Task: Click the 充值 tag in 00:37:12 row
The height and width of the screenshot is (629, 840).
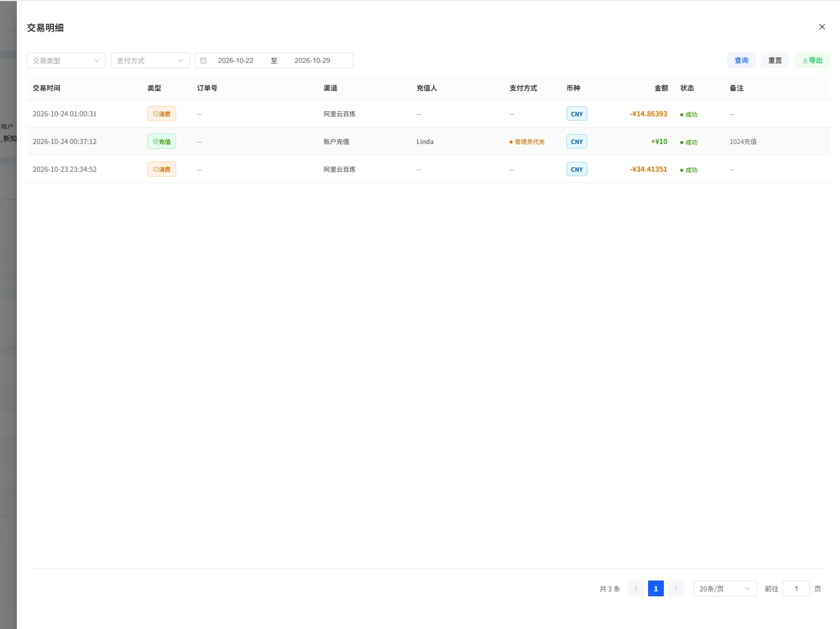Action: [162, 142]
